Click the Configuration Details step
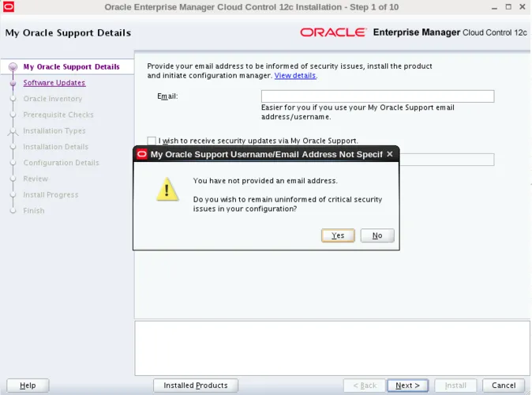532x395 pixels. coord(61,163)
